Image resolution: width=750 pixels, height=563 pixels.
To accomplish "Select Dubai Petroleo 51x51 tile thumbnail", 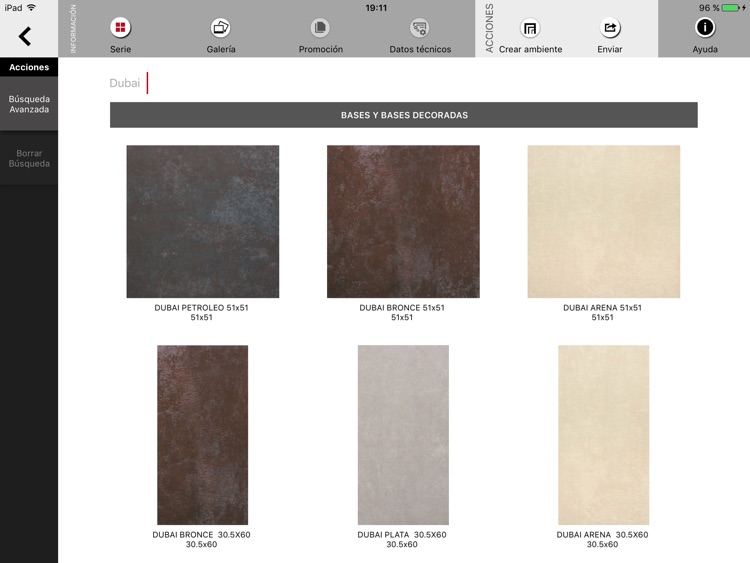I will pyautogui.click(x=202, y=221).
